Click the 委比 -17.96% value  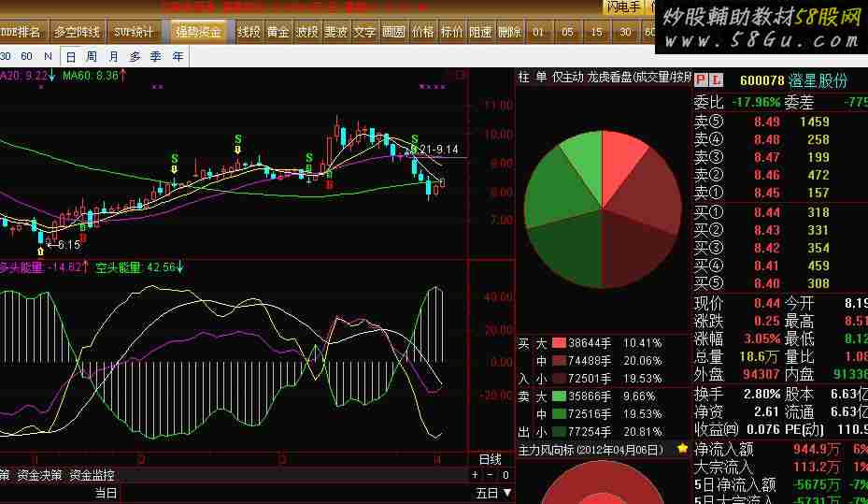[x=756, y=103]
